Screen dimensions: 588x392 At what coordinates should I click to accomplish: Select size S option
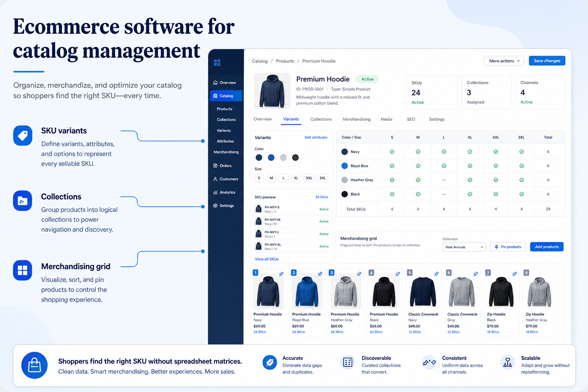[x=259, y=178]
